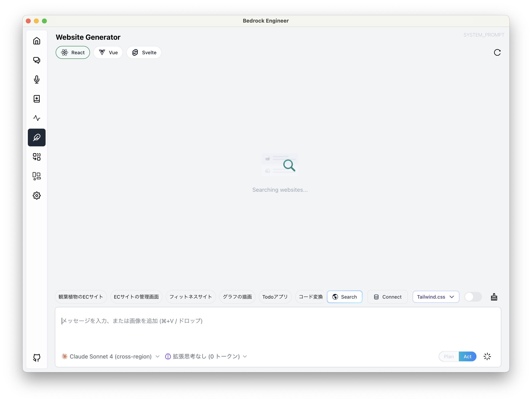The image size is (532, 402).
Task: Switch framework to Vue
Action: 108,52
